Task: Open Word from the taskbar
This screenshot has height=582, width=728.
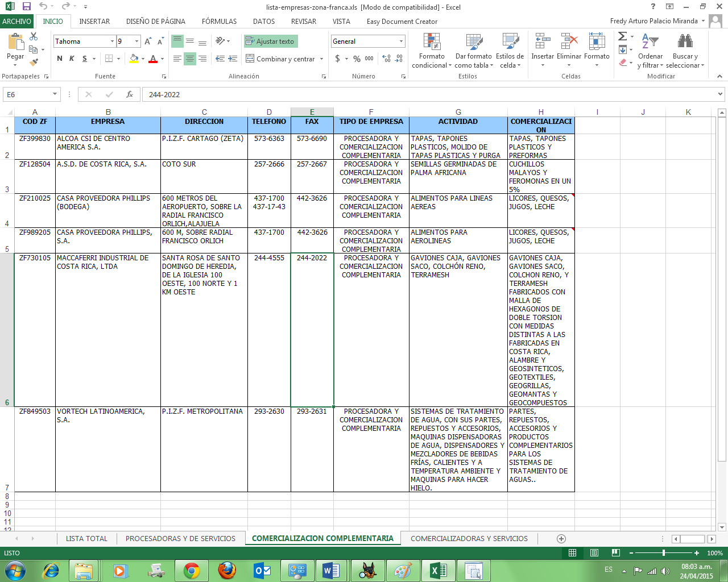Action: pyautogui.click(x=330, y=570)
